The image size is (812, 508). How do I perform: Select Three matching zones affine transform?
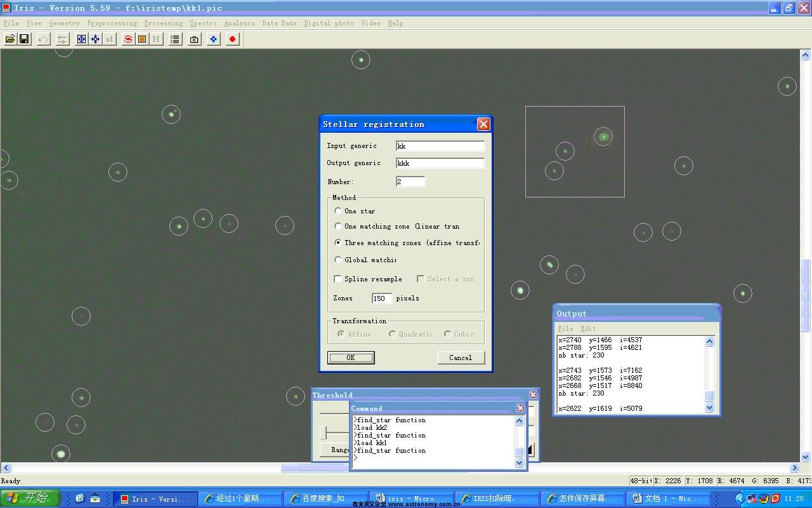pyautogui.click(x=337, y=243)
